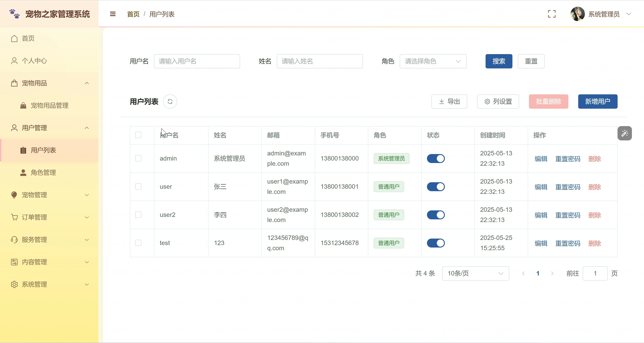644x343 pixels.
Task: Open 宠物用品管理 menu item
Action: click(x=49, y=105)
